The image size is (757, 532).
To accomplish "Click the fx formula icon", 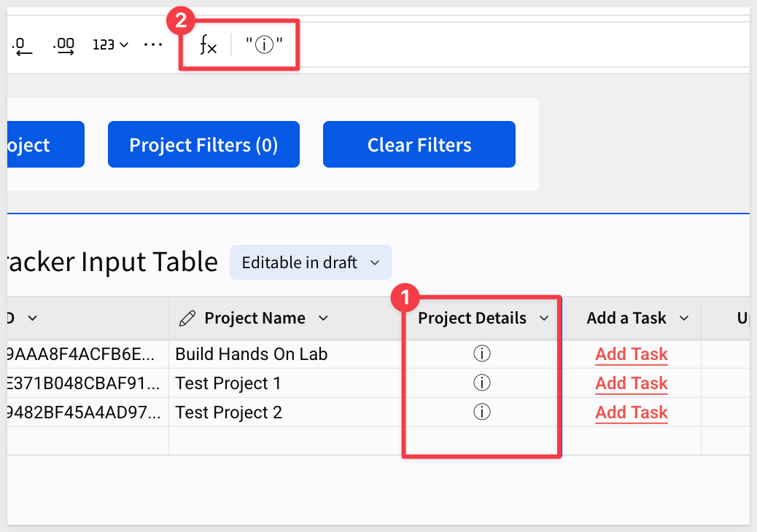I will tap(208, 45).
